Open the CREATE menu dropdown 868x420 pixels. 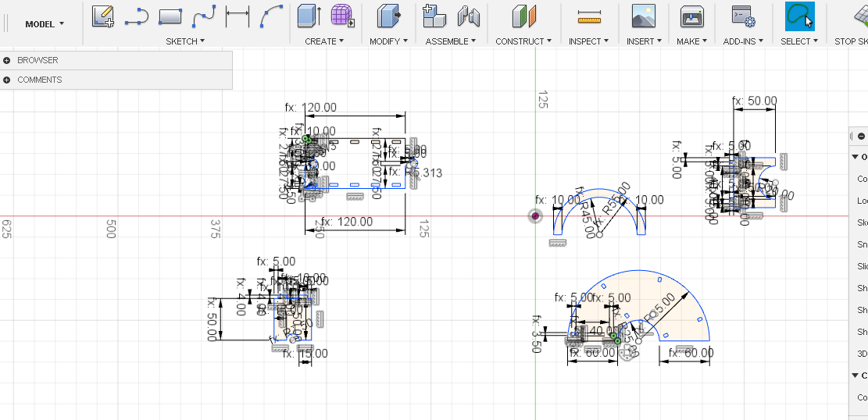pos(324,41)
